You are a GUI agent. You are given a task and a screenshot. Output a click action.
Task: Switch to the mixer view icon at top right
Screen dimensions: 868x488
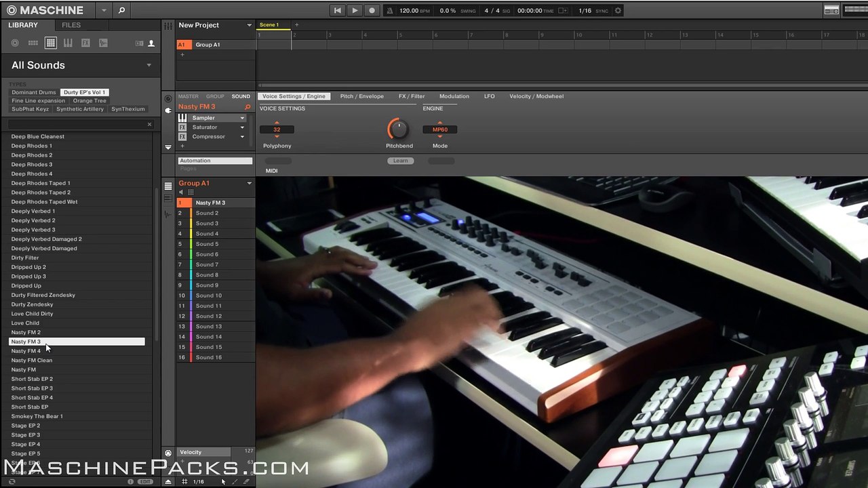[x=831, y=10]
